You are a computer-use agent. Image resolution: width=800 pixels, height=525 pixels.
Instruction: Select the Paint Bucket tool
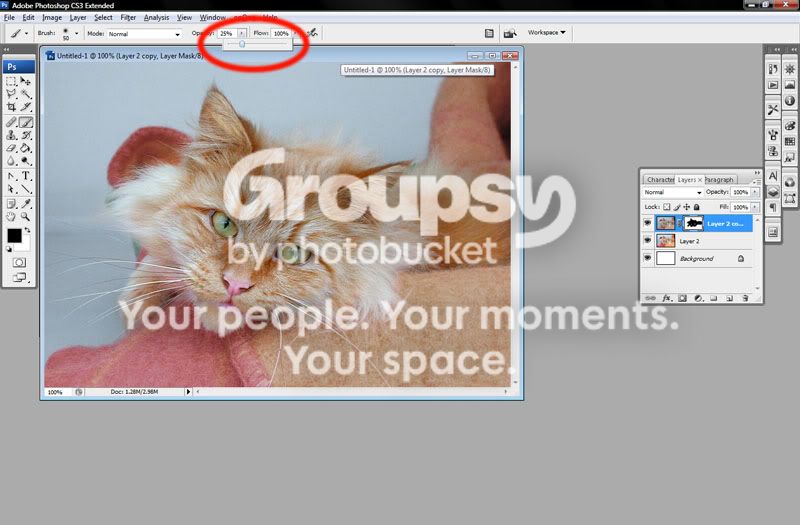26,148
